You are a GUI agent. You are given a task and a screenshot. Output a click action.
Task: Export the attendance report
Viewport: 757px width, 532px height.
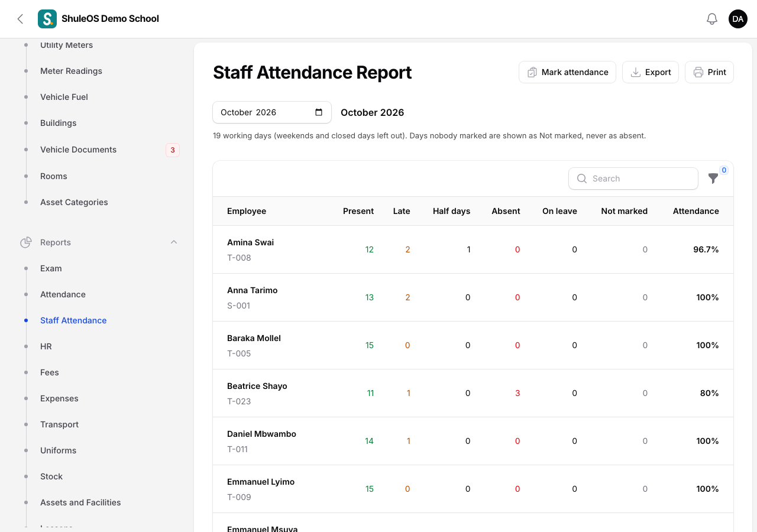pos(651,72)
